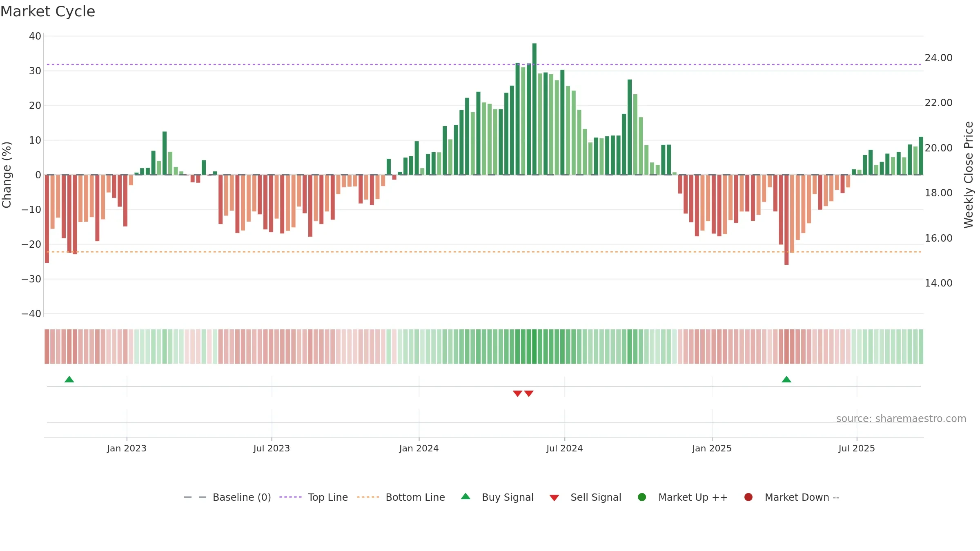Click the Jul 2025 x-axis label
980x551 pixels.
click(x=857, y=448)
